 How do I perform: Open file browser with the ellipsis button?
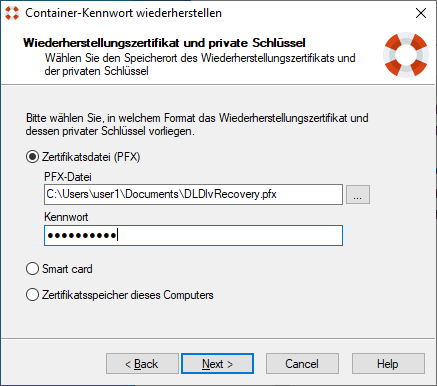tap(358, 194)
